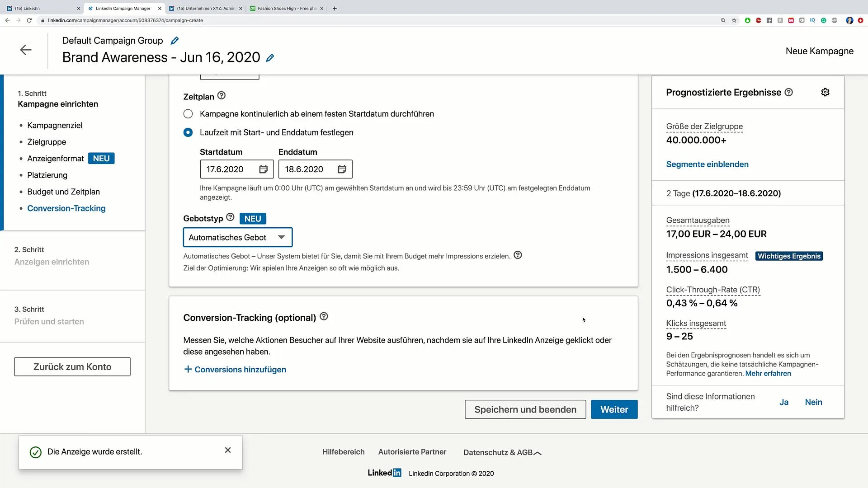Click Ja to rate forecast information helpful
This screenshot has width=868, height=488.
tap(784, 402)
